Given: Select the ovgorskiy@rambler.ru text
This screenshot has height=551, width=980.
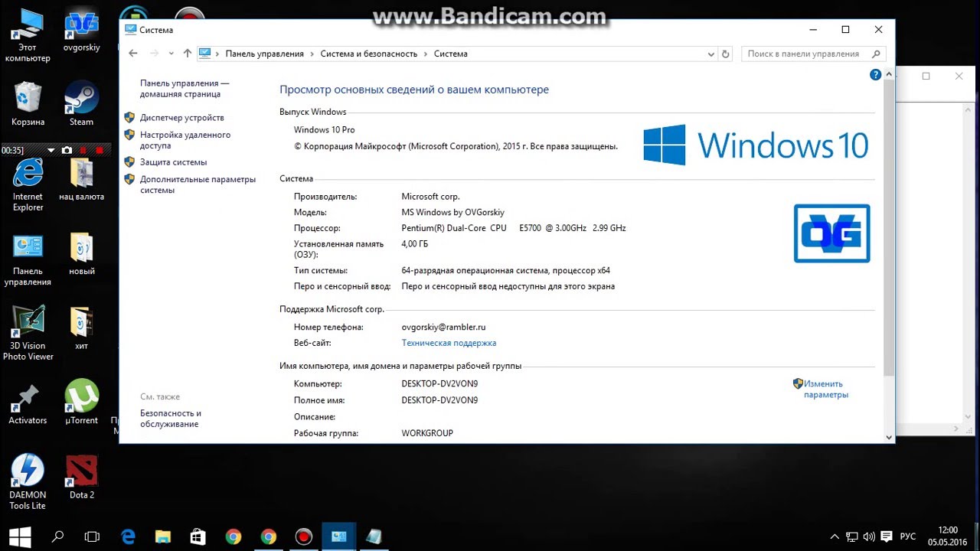Looking at the screenshot, I should tap(443, 327).
